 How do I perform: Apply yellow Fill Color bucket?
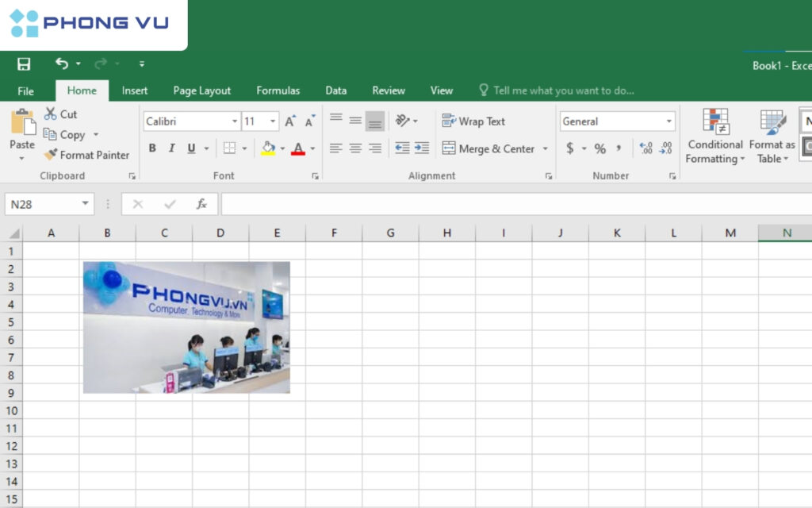(x=268, y=148)
